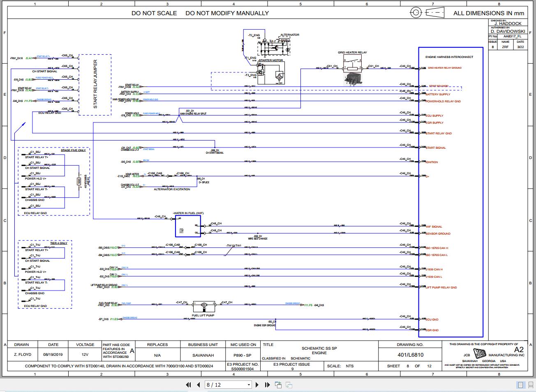Jump to the last page
Image resolution: width=536 pixels, height=392 pixels.
point(267,385)
